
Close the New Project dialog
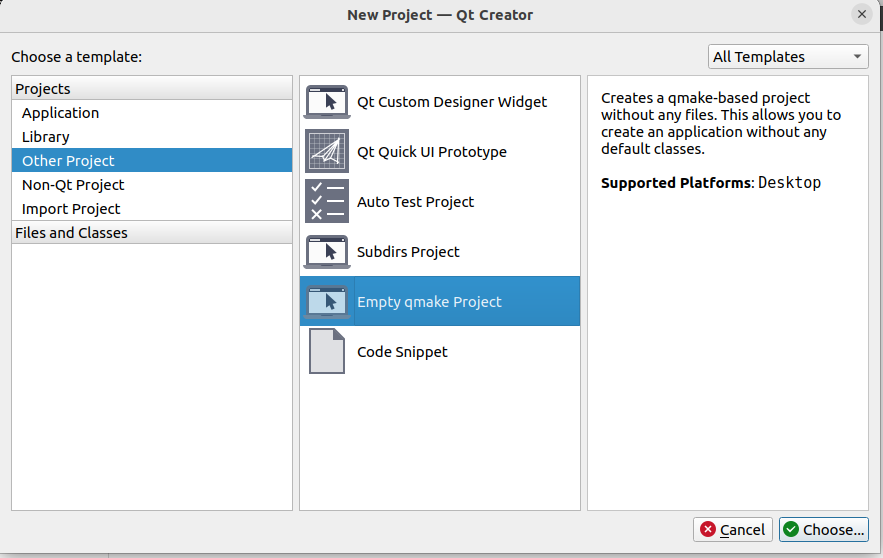click(862, 14)
